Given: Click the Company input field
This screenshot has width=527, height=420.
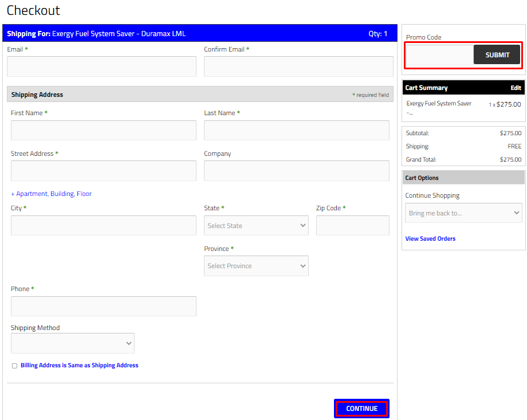Looking at the screenshot, I should point(296,171).
